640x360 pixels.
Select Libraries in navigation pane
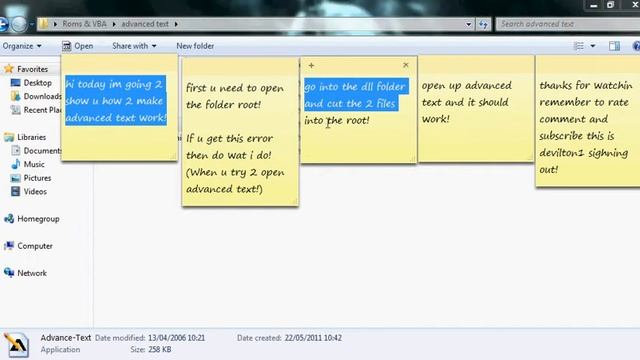point(31,137)
